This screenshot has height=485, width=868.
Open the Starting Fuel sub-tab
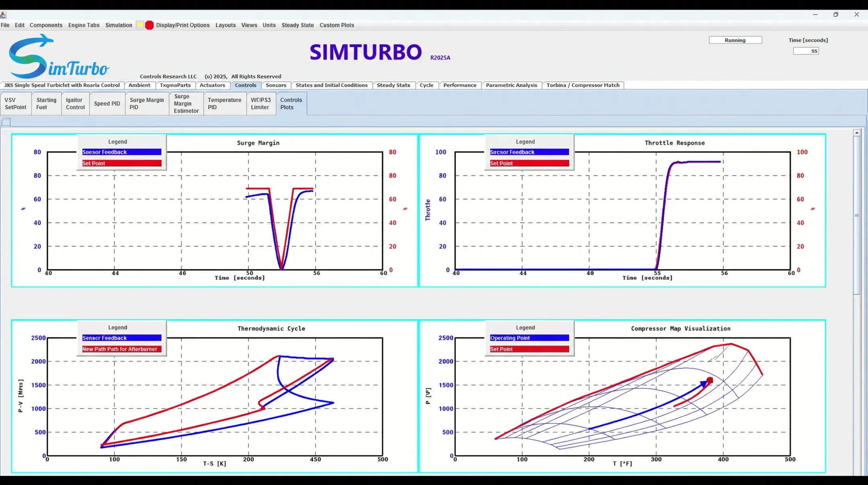[47, 104]
